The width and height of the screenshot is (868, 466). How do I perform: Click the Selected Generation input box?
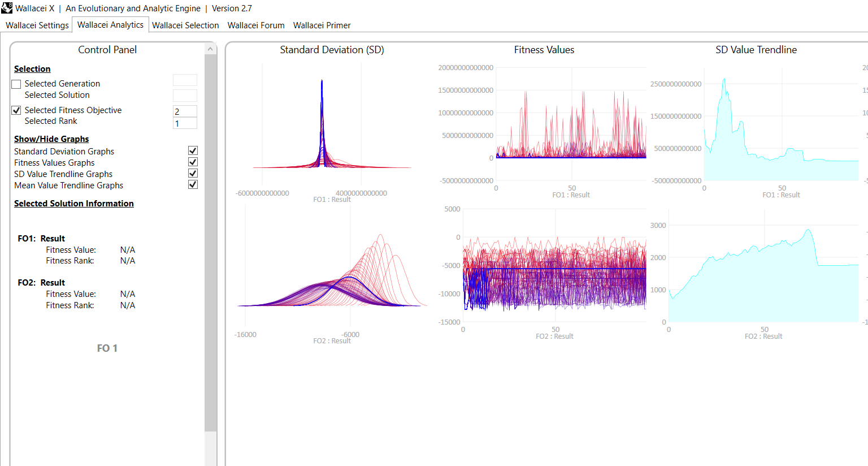coord(185,80)
